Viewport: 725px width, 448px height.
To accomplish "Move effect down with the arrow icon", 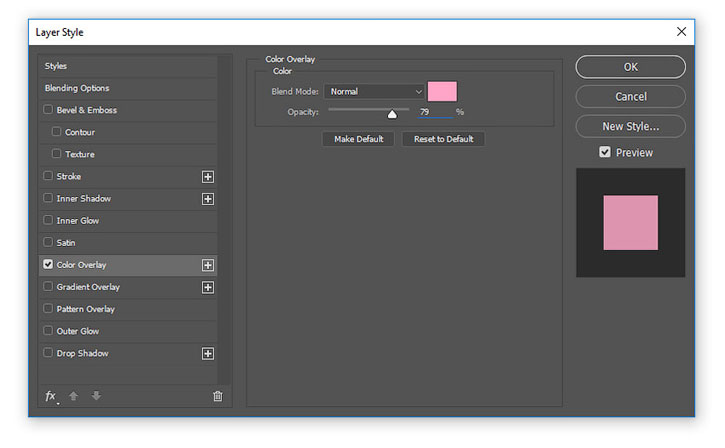I will tap(96, 395).
